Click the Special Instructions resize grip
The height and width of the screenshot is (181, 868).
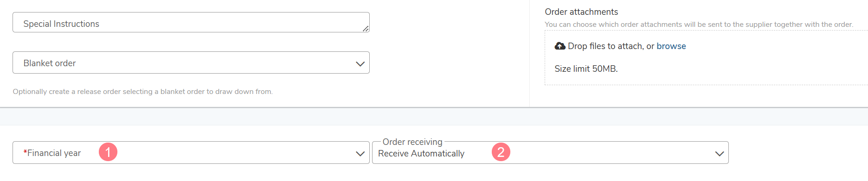pyautogui.click(x=366, y=29)
